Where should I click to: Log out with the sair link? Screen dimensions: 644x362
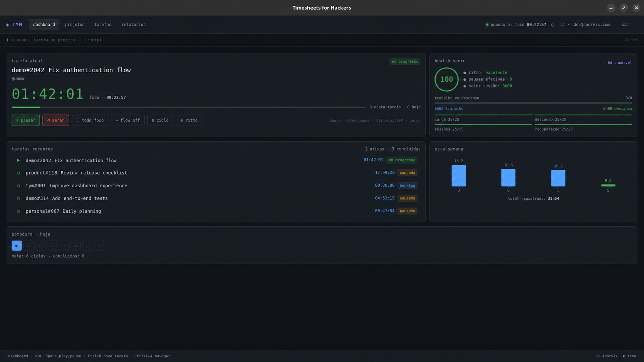tap(627, 25)
